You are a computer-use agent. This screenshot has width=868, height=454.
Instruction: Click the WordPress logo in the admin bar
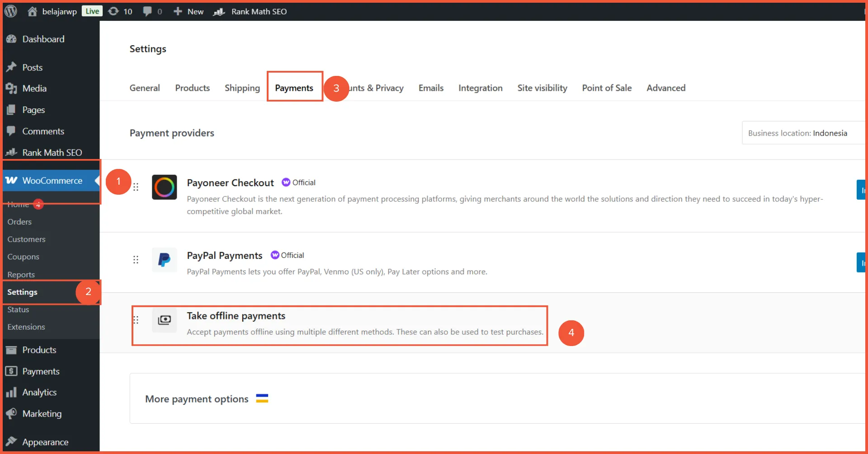click(10, 11)
